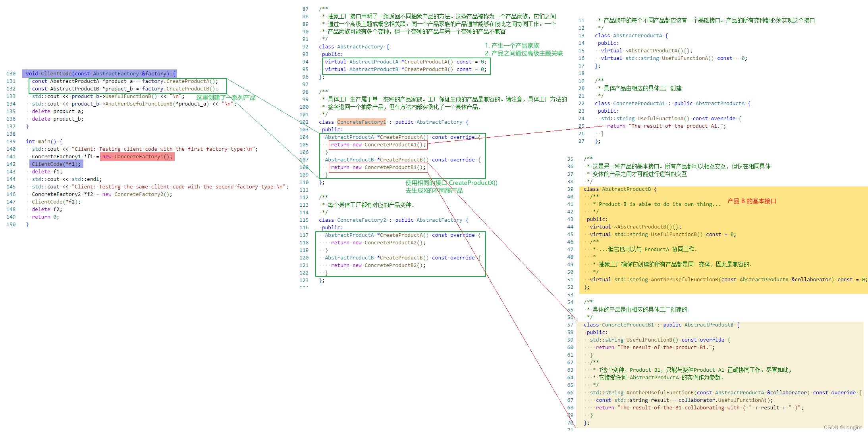Viewport: 868px width, 434px height.
Task: Click 'virtual ~AbstractProductB(){};' line
Action: (635, 227)
